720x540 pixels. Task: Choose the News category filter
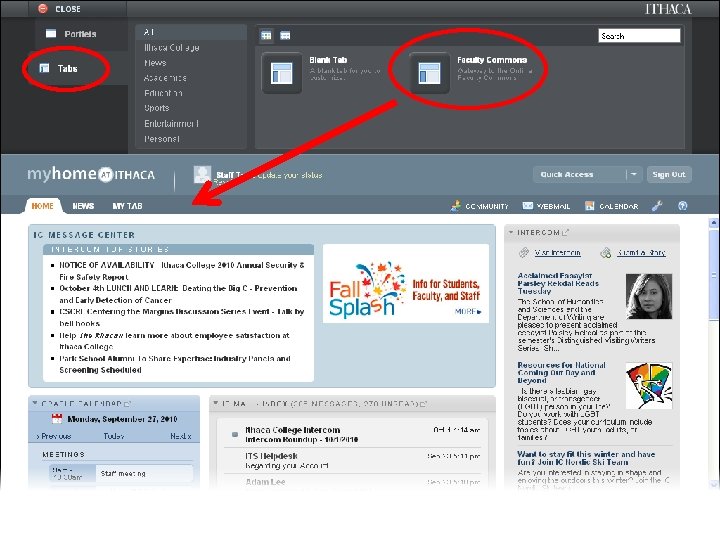click(x=155, y=62)
